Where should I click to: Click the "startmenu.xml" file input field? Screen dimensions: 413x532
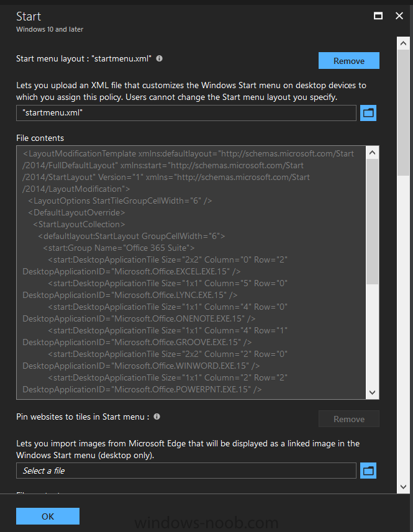point(186,113)
